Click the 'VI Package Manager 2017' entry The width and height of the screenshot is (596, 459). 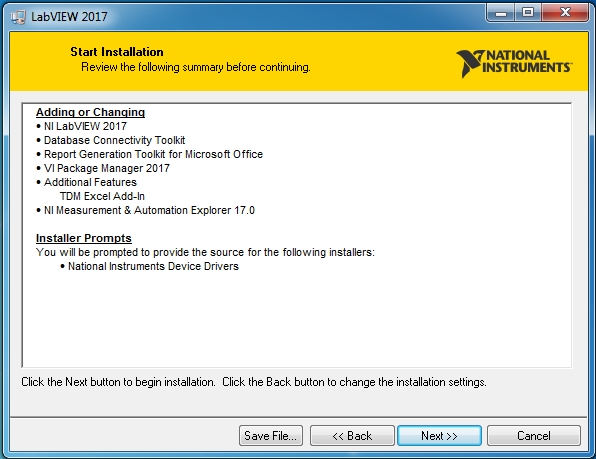point(107,168)
